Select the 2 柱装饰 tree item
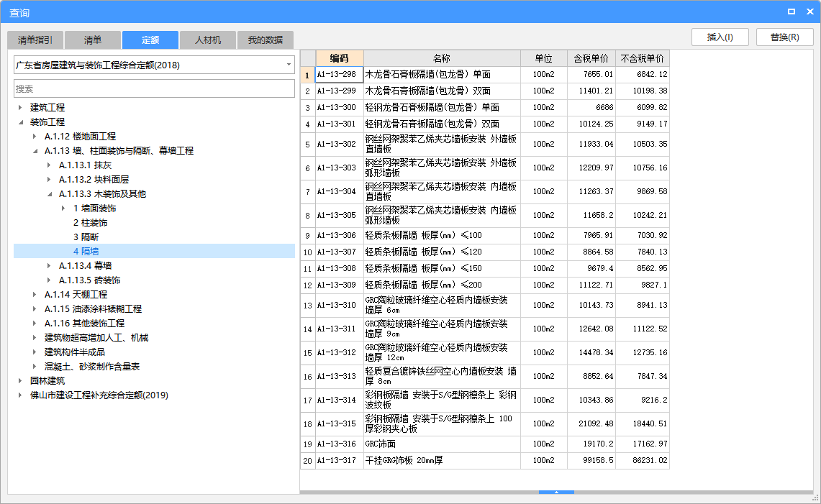 (x=90, y=222)
